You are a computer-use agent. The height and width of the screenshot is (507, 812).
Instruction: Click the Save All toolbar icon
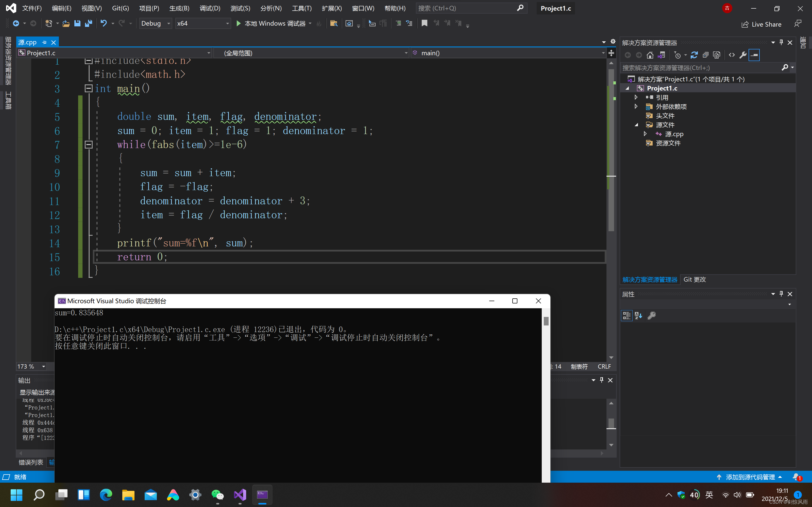(x=89, y=23)
